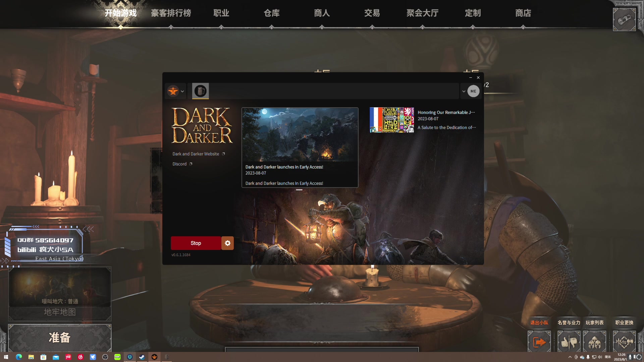Open the Discord link in launcher
This screenshot has width=644, height=362.
pos(182,164)
